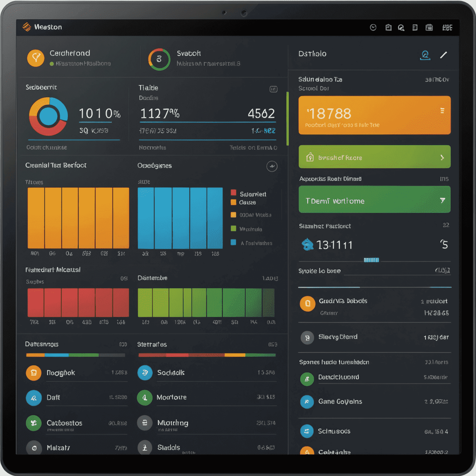Open the chevron on green Breath of Reore bar
The width and height of the screenshot is (476, 476).
pos(442,157)
